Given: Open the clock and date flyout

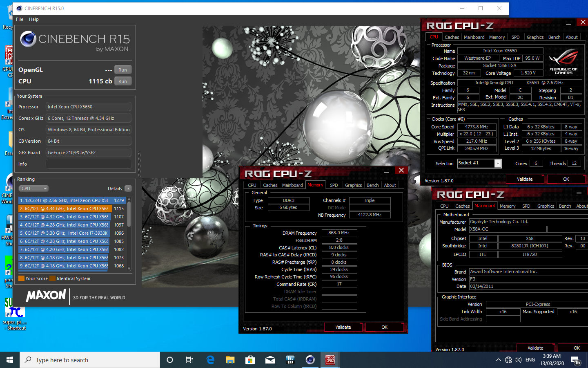Looking at the screenshot, I should click(x=552, y=360).
